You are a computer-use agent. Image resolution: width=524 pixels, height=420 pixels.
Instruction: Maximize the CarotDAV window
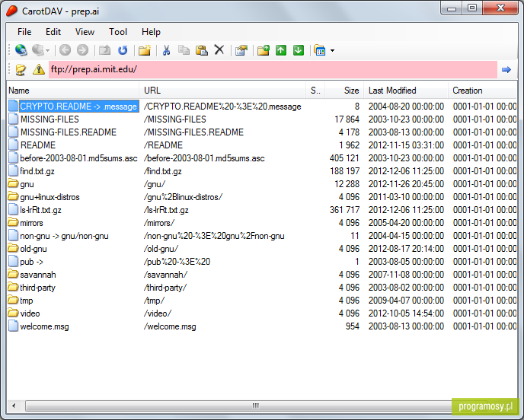[x=472, y=8]
